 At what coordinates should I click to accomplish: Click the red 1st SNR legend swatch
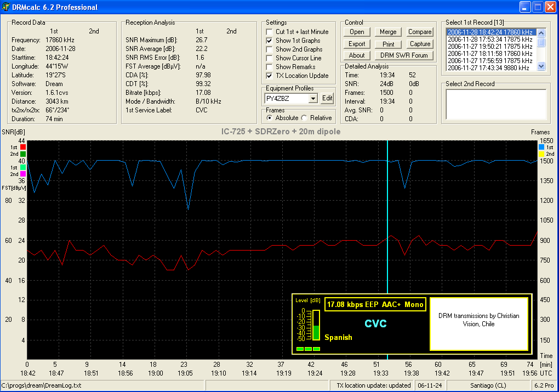pos(22,147)
